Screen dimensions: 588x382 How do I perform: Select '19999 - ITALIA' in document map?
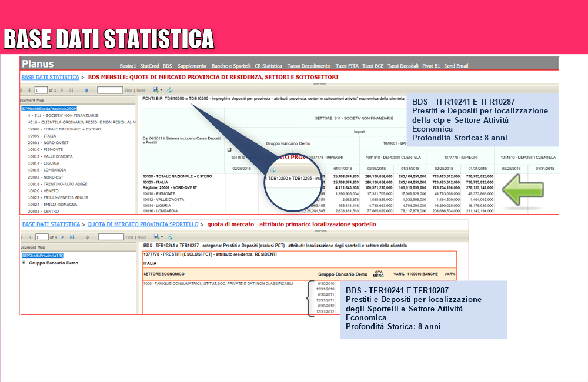pyautogui.click(x=42, y=136)
